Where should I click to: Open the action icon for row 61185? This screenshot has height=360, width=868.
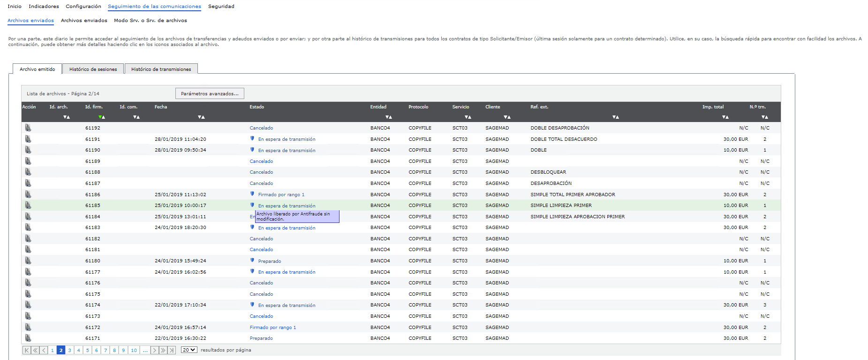pyautogui.click(x=28, y=205)
